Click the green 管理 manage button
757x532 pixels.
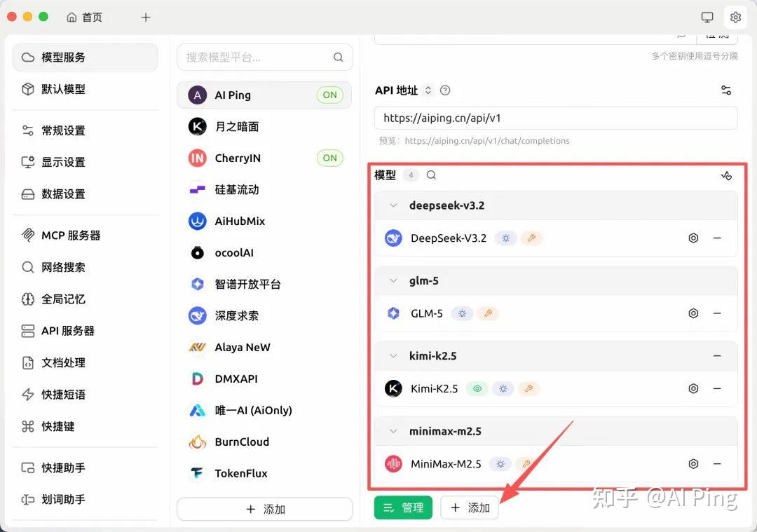coord(403,508)
